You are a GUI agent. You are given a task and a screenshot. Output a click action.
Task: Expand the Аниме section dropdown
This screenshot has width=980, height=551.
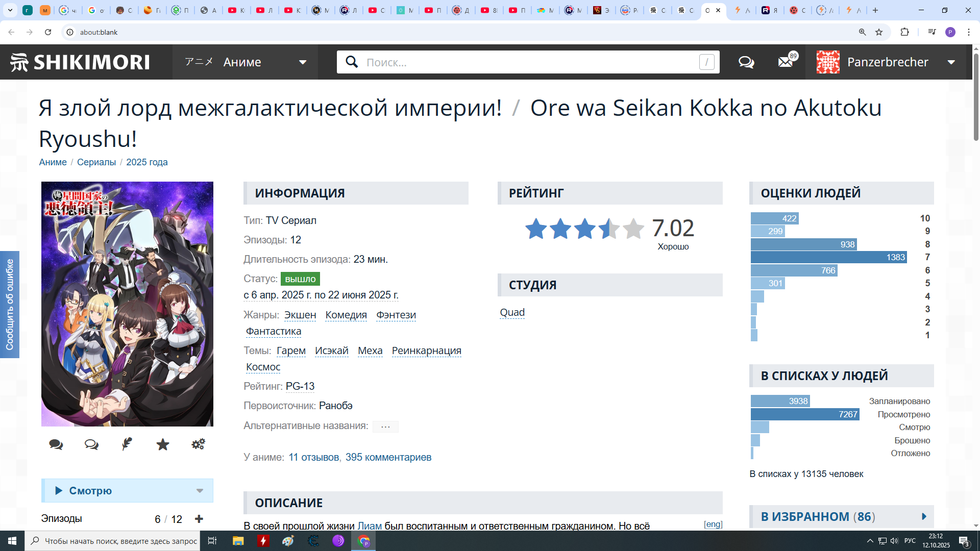tap(303, 62)
